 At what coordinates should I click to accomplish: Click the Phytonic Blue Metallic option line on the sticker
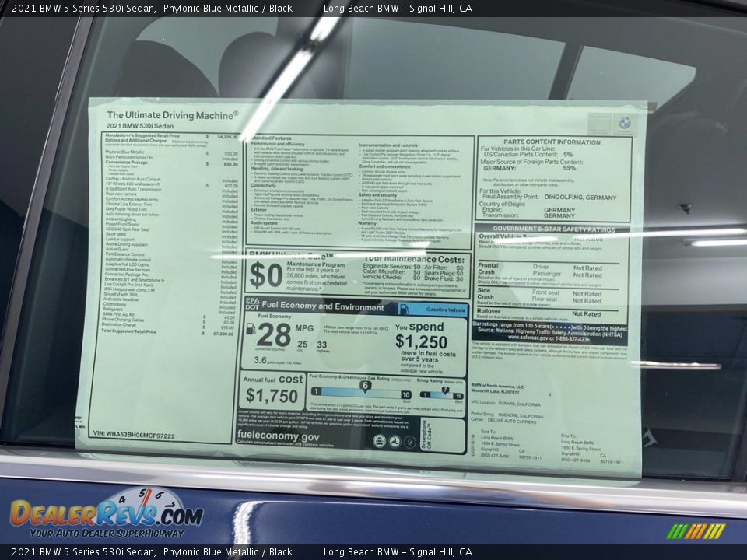point(171,153)
